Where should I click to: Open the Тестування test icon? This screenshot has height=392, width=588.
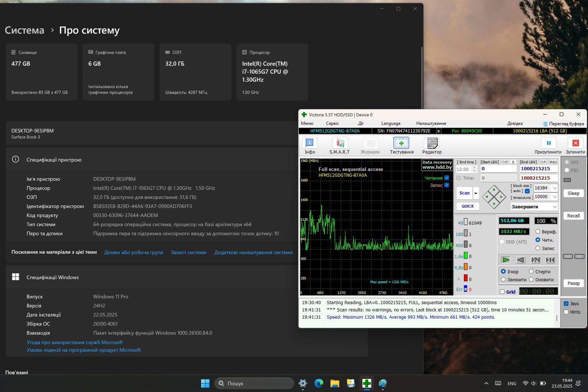tap(401, 146)
